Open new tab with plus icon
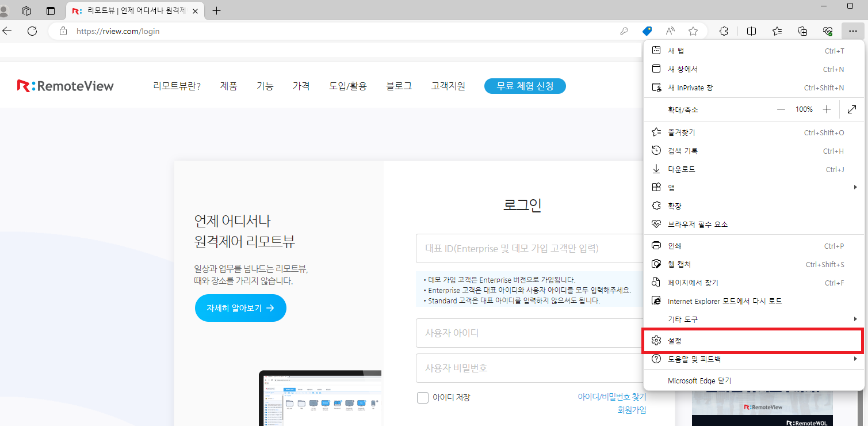 pos(216,10)
